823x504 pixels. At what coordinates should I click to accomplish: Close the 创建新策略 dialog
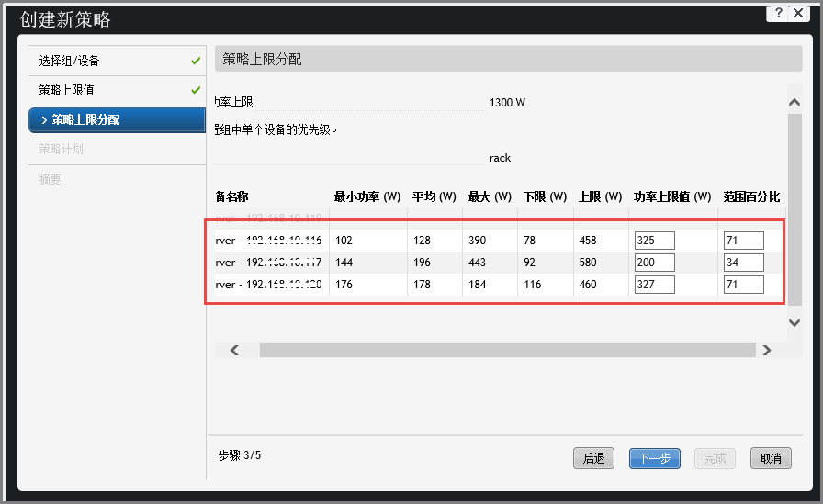pyautogui.click(x=798, y=13)
